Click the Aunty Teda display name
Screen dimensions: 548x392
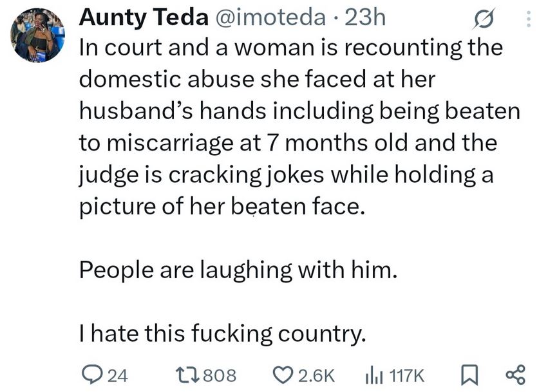(x=144, y=17)
